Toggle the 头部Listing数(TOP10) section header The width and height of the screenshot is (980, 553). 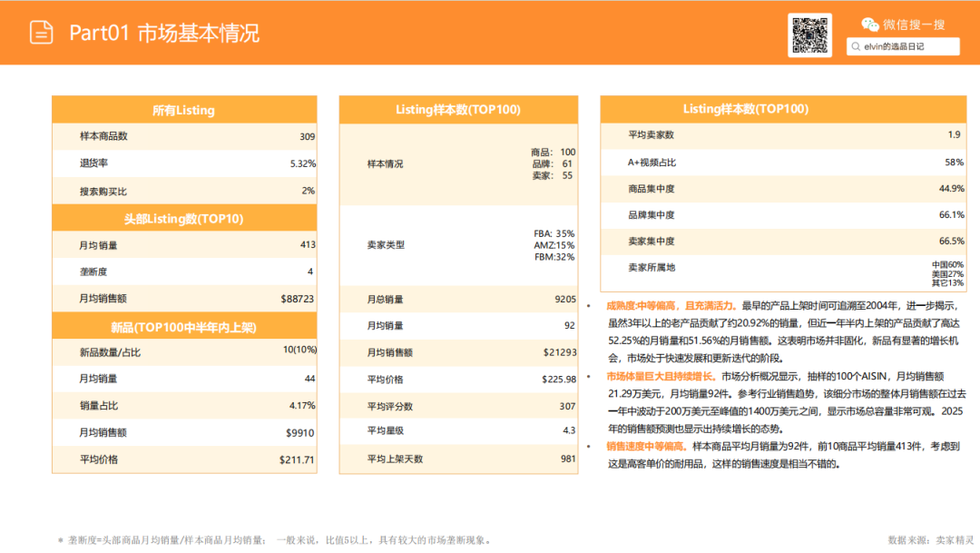(x=184, y=218)
